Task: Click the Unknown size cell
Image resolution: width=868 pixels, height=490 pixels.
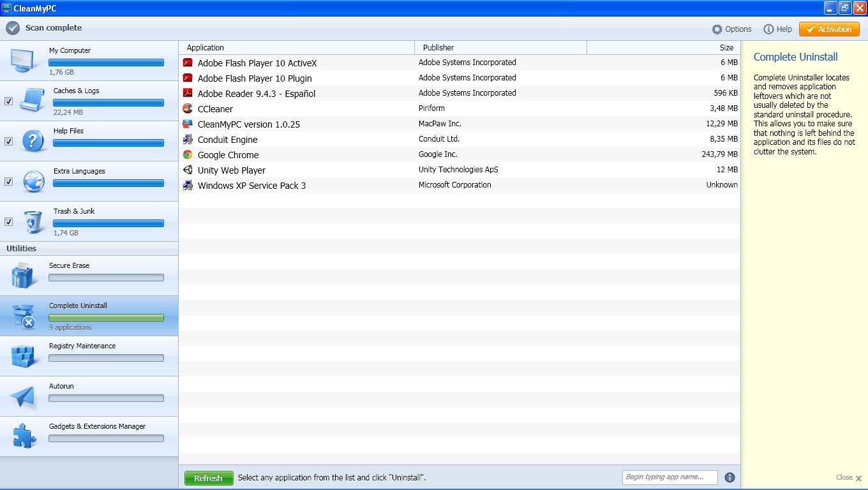Action: (x=722, y=185)
